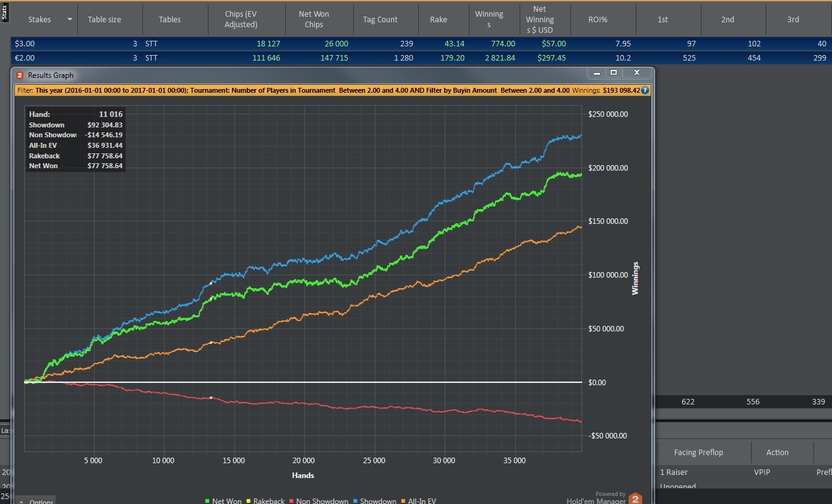The width and height of the screenshot is (832, 504).
Task: Open the Stakes column dropdown arrow
Action: tap(69, 19)
